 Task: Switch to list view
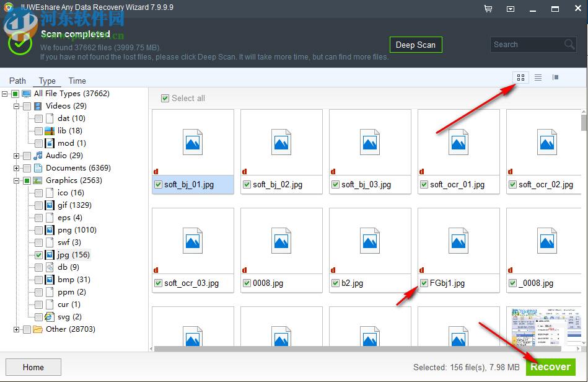click(538, 78)
